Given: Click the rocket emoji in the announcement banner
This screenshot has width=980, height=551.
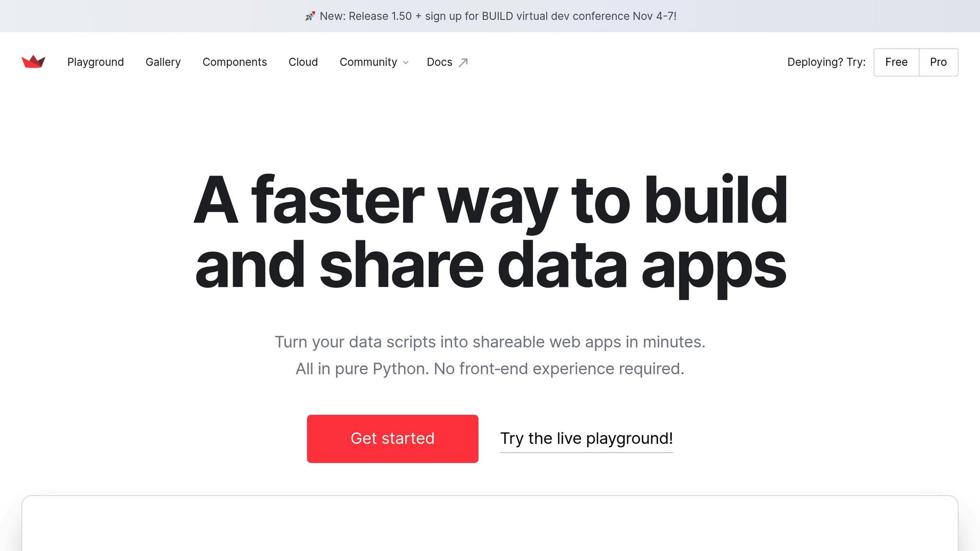Looking at the screenshot, I should 310,17.
